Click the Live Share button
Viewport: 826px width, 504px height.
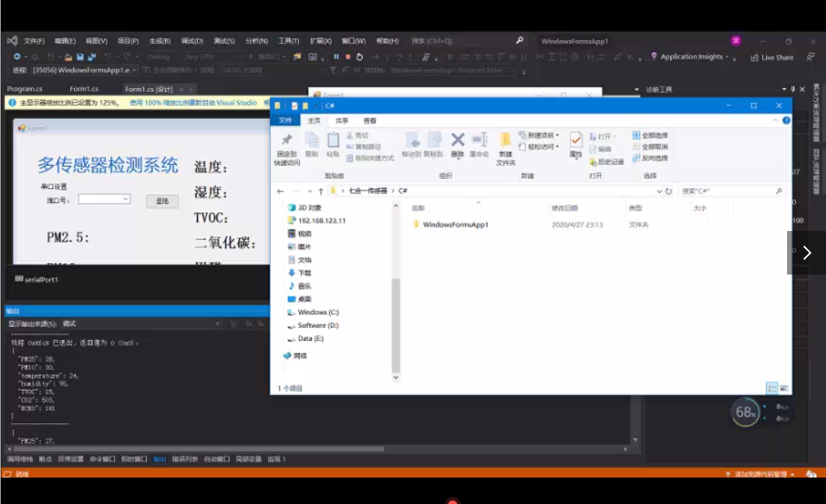point(772,57)
